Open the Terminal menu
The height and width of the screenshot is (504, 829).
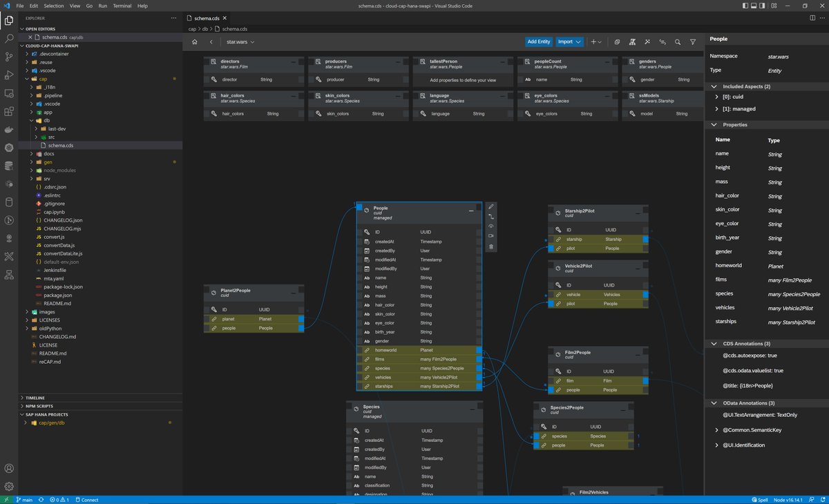tap(123, 6)
